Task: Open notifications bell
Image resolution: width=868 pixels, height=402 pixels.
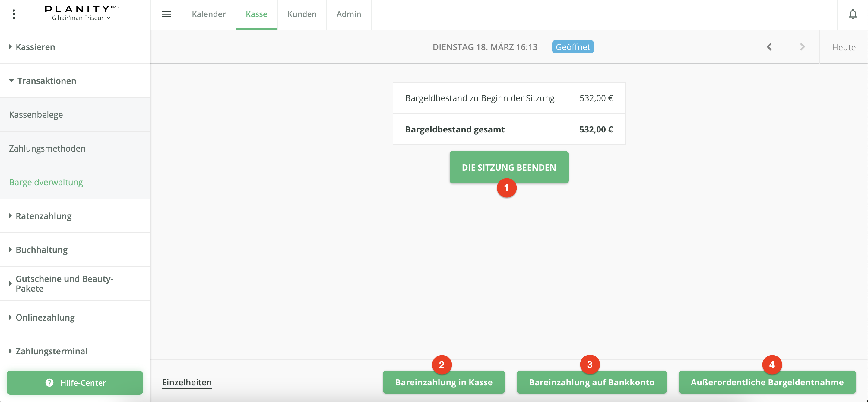Action: [x=853, y=14]
